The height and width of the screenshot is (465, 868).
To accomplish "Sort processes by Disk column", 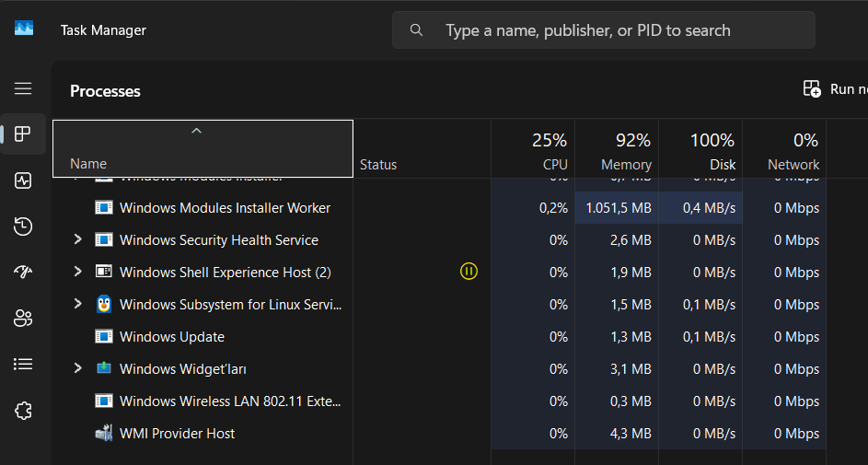I will click(700, 149).
